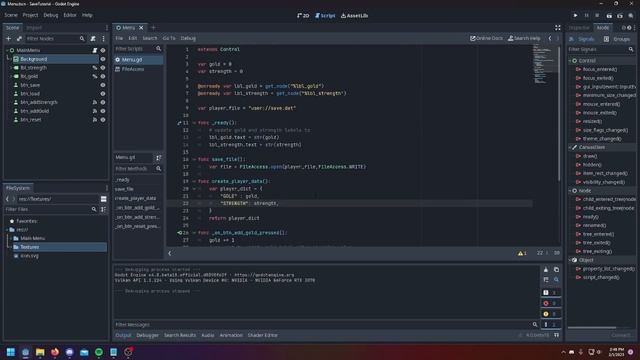Open File Explorer from taskbar
640x360 pixels.
40,352
